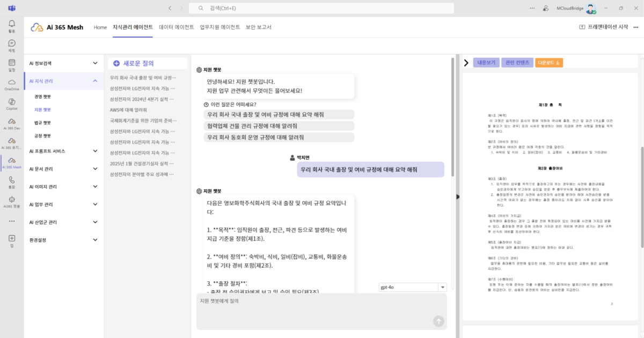Open history item '2025년 1월 건설경기실자 실적'
The height and width of the screenshot is (338, 644).
coord(143,164)
